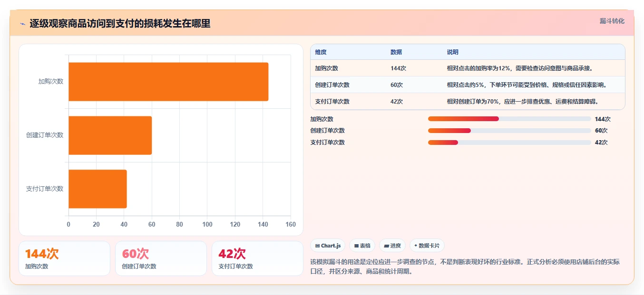Click the 100 tick on the chart axis

tap(207, 224)
